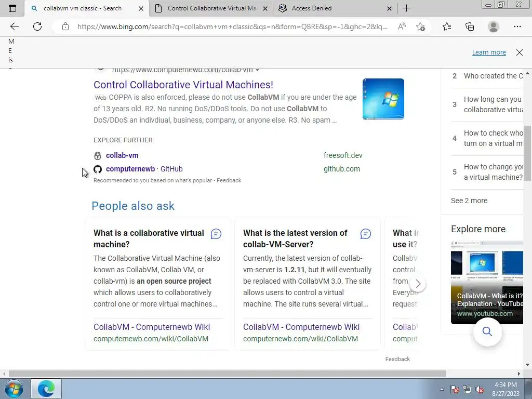This screenshot has height=399, width=532.
Task: Open the user profile avatar icon
Action: [493, 26]
